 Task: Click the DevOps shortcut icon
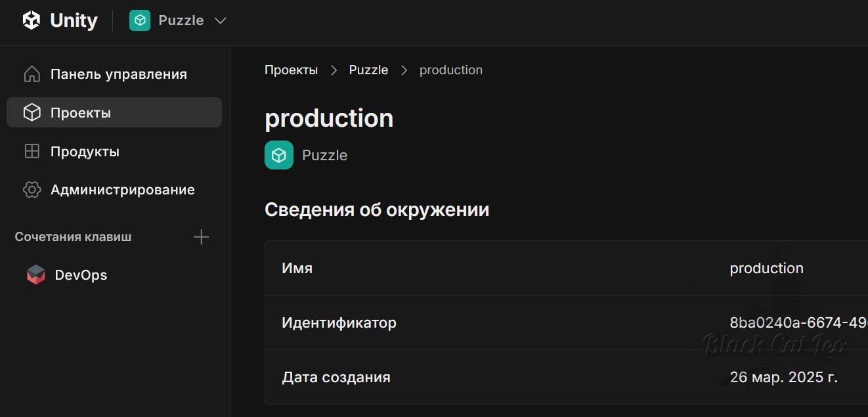pyautogui.click(x=36, y=275)
